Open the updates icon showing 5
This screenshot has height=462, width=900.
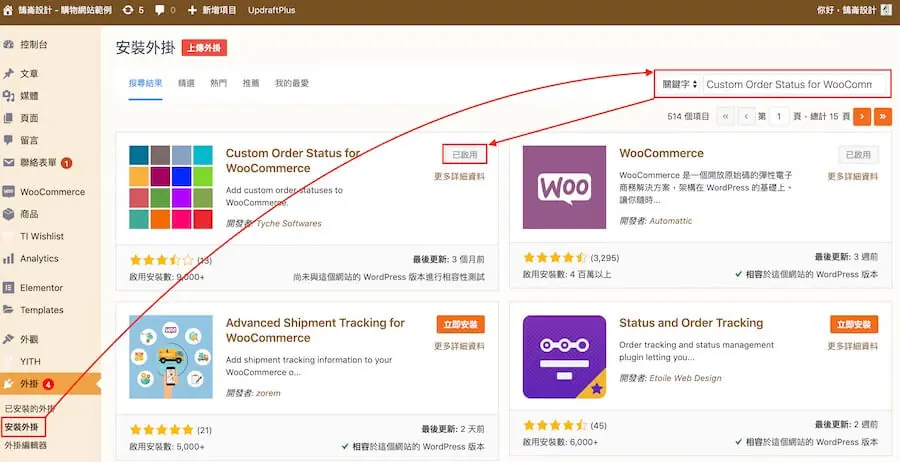click(x=128, y=10)
